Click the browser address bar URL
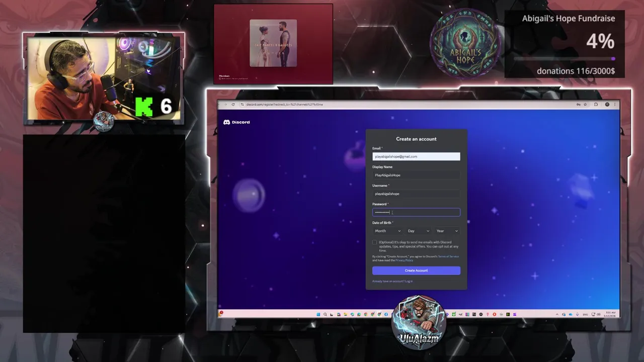This screenshot has width=644, height=362. click(285, 105)
